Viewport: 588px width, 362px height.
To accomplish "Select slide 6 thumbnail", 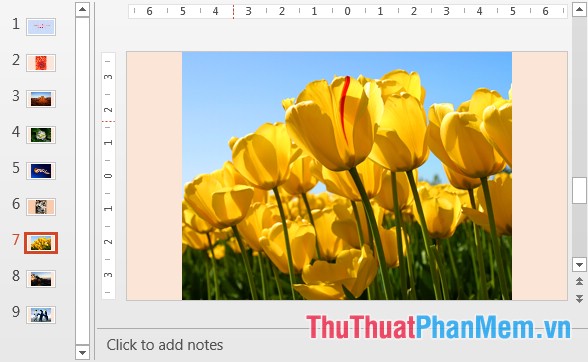I will coord(41,207).
